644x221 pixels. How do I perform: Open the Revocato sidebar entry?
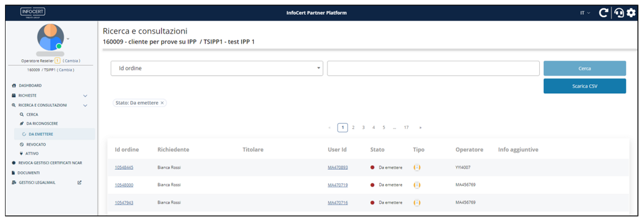click(36, 144)
